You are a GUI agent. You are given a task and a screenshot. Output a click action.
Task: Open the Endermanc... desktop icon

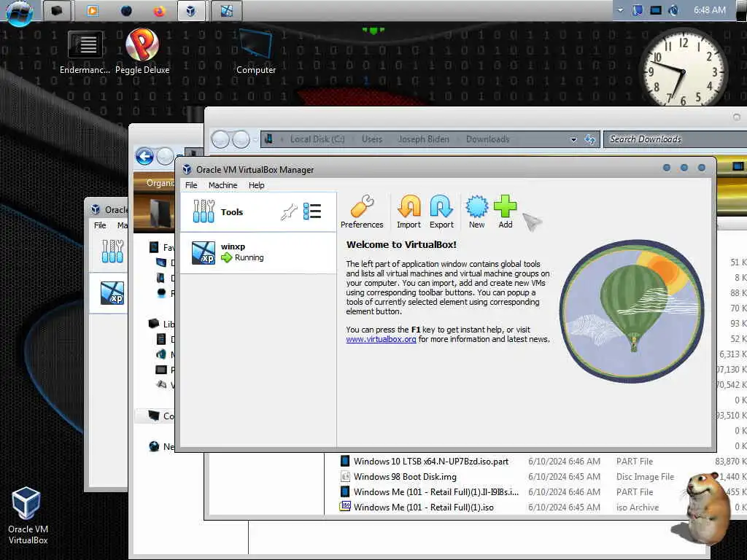85,51
